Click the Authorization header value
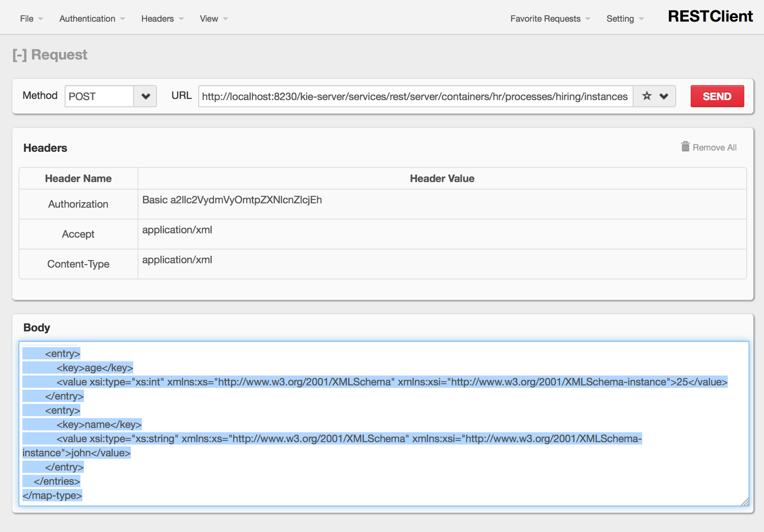The height and width of the screenshot is (532, 764). coord(232,200)
